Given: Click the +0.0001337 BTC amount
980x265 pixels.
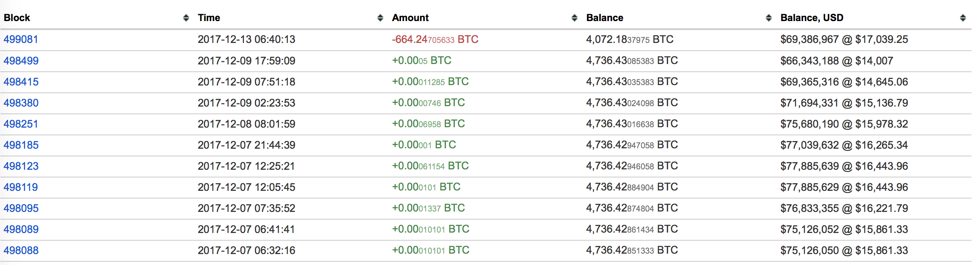Looking at the screenshot, I should coord(428,208).
